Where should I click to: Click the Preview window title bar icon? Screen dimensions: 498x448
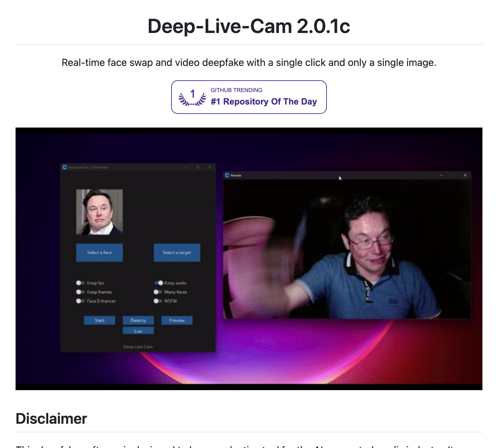coord(227,175)
